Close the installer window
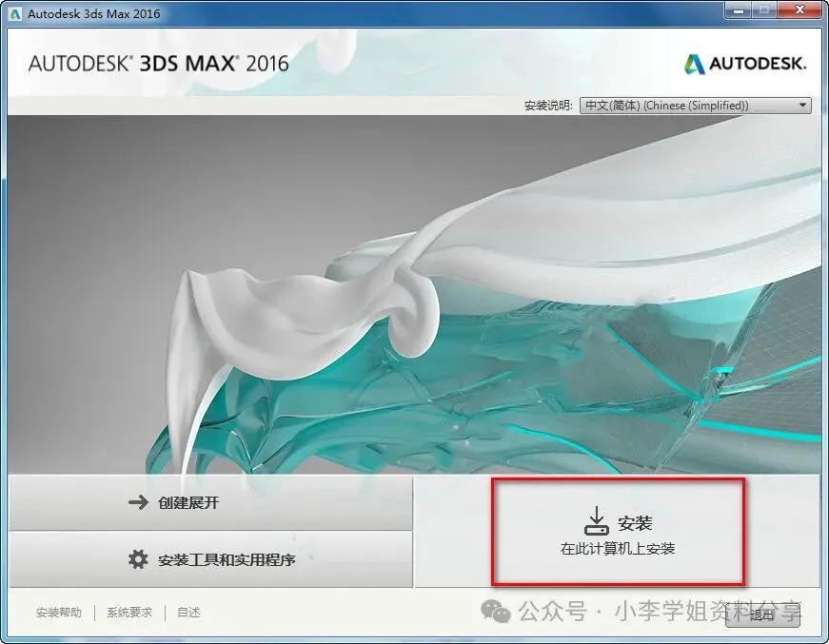The width and height of the screenshot is (829, 644). [799, 10]
